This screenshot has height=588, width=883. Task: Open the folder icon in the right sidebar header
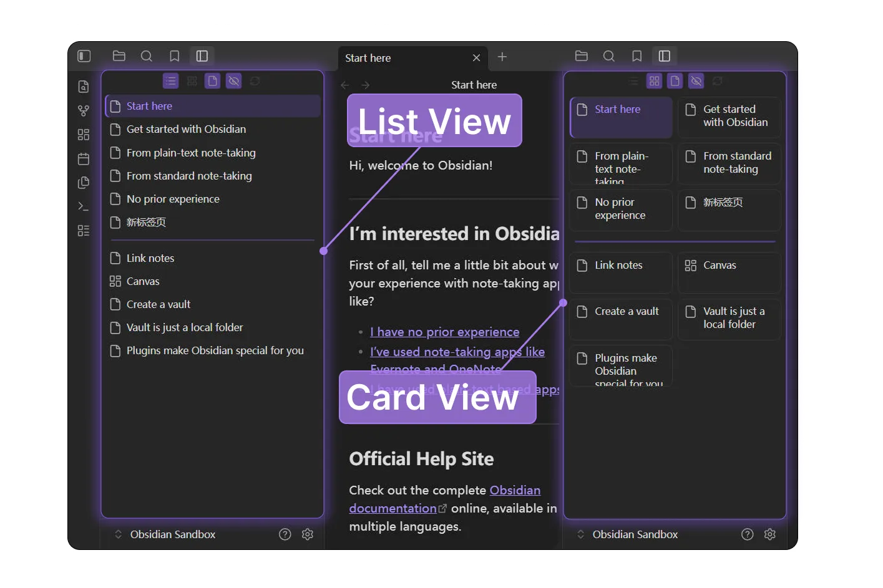click(x=582, y=56)
